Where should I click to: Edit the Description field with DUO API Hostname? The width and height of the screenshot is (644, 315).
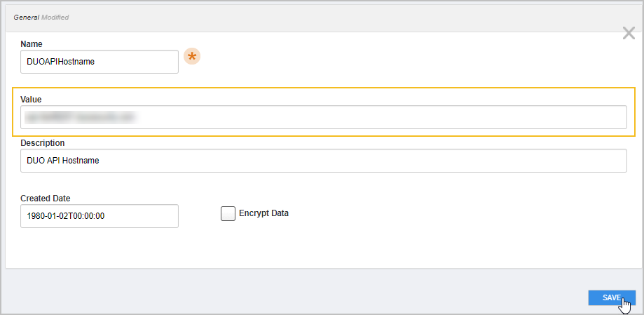323,161
